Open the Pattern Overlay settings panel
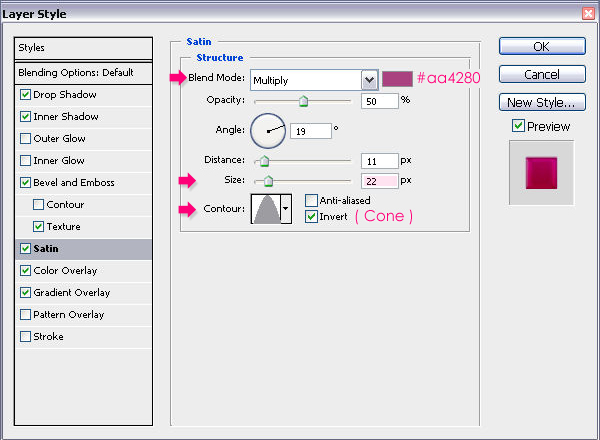Image resolution: width=600 pixels, height=440 pixels. click(68, 315)
